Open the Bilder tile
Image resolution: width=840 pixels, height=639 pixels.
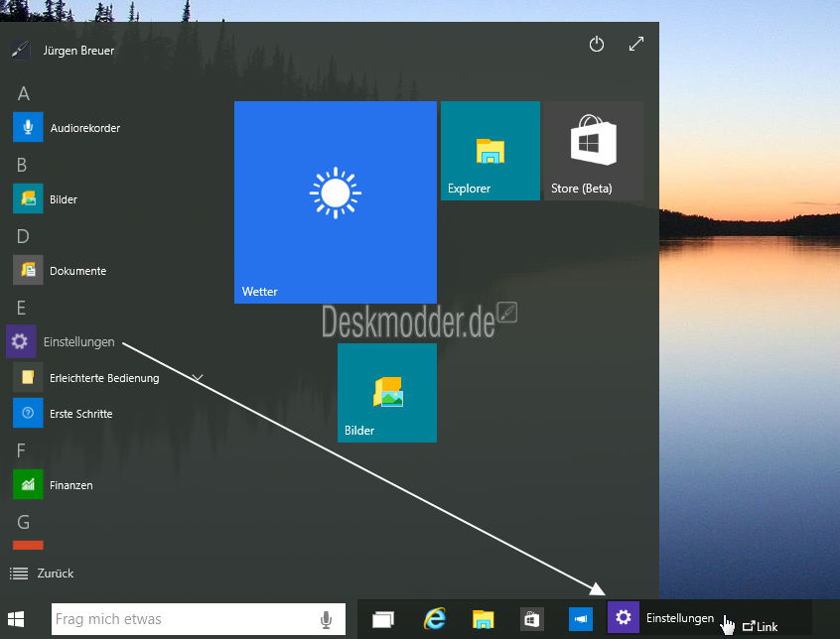(x=387, y=393)
